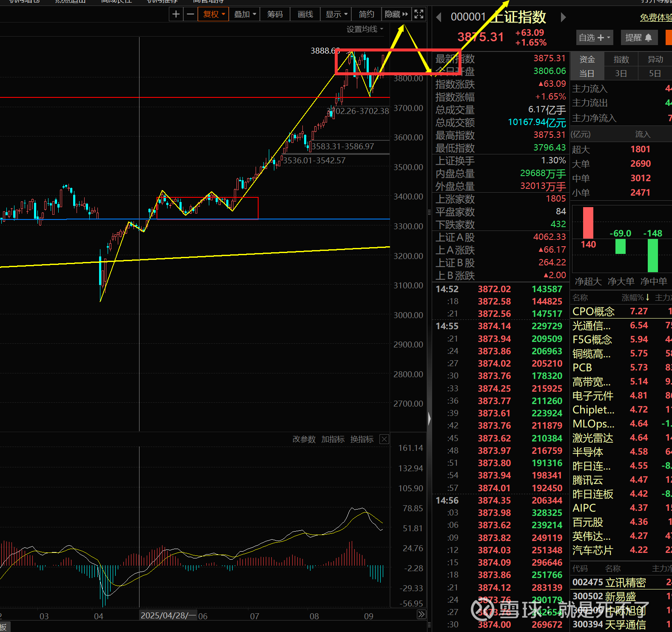Click the chart scroll-to-latest double arrow
The image size is (672, 632).
click(421, 614)
